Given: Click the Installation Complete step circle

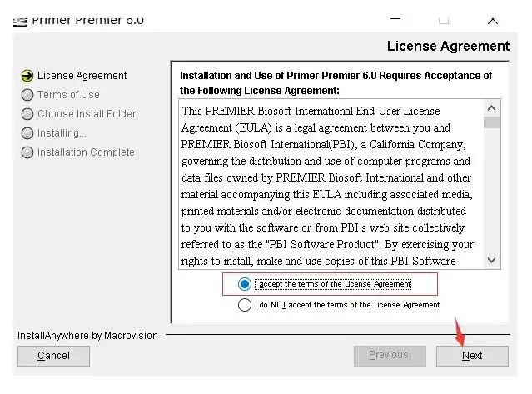Looking at the screenshot, I should (27, 152).
